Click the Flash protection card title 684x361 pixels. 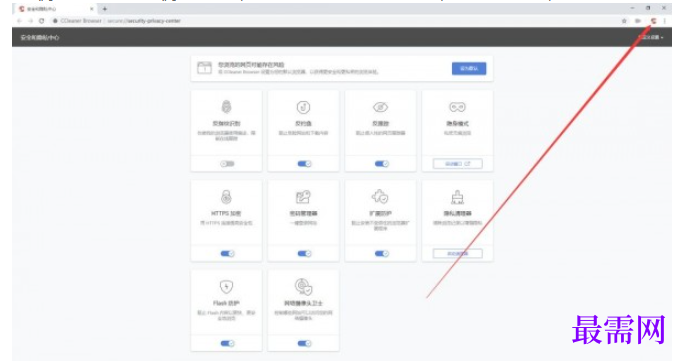[226, 303]
